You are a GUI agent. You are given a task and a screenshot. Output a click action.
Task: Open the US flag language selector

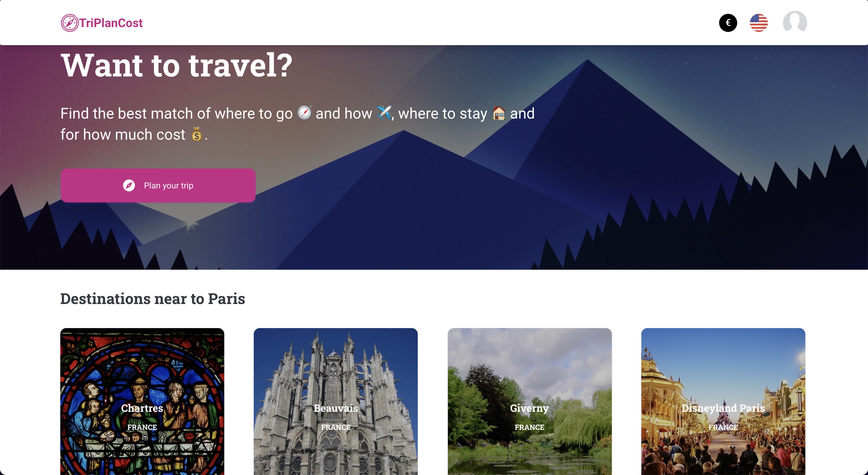759,23
